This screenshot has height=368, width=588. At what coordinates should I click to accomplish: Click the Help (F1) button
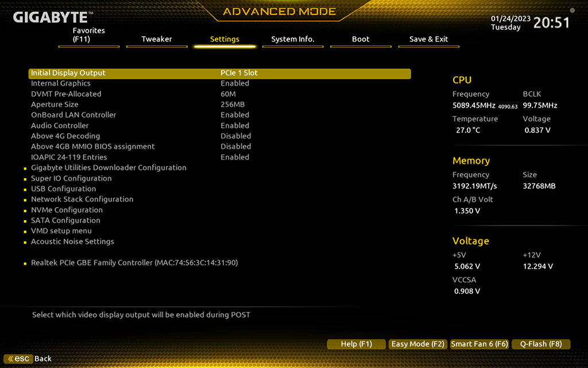[356, 344]
